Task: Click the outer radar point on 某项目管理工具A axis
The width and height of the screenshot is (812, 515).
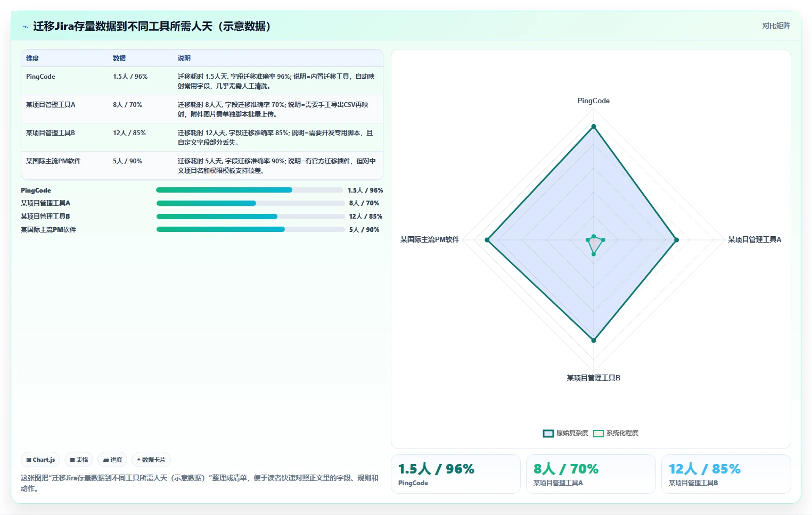Action: [677, 240]
